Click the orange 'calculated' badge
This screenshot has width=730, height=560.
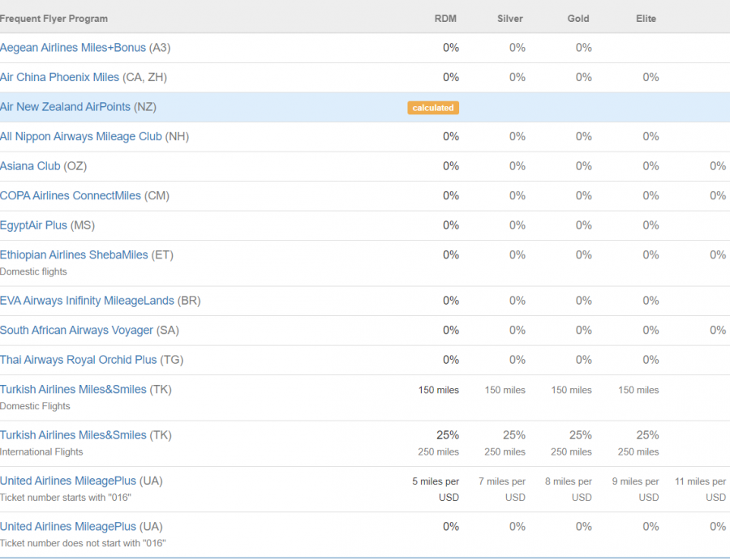click(433, 108)
